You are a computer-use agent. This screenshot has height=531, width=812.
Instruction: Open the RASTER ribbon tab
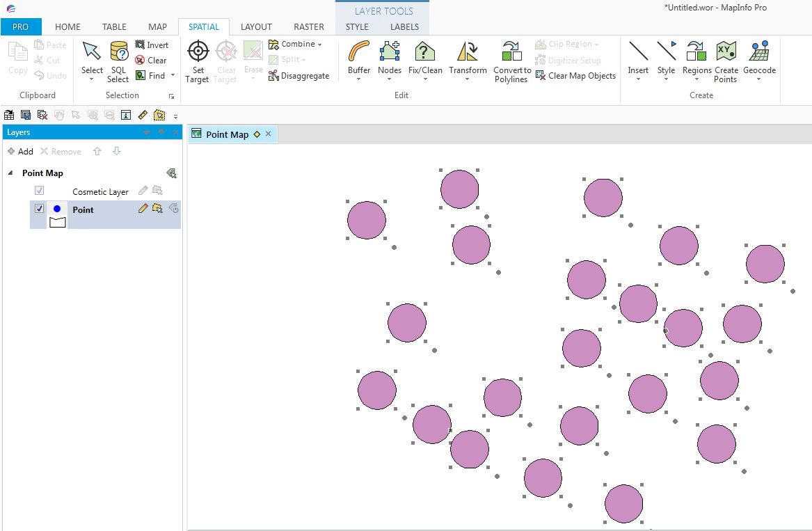[x=308, y=27]
